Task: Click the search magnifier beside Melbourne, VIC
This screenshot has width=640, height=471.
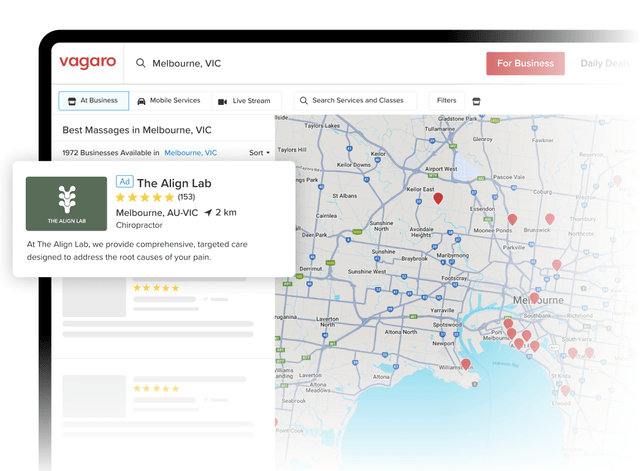Action: [140, 63]
